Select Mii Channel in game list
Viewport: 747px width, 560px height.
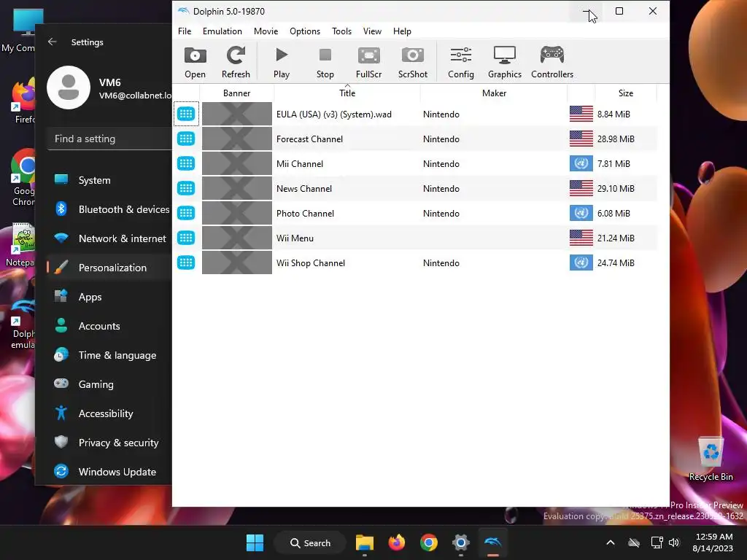(415, 163)
